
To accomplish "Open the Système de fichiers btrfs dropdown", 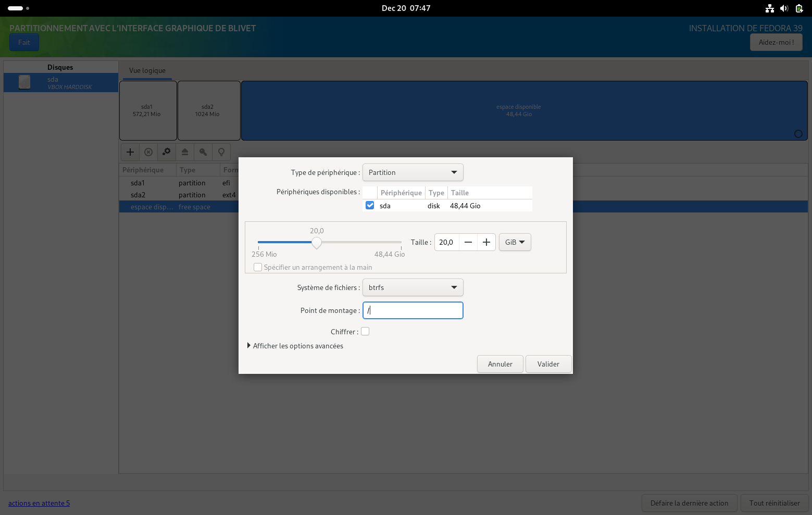I will 413,287.
